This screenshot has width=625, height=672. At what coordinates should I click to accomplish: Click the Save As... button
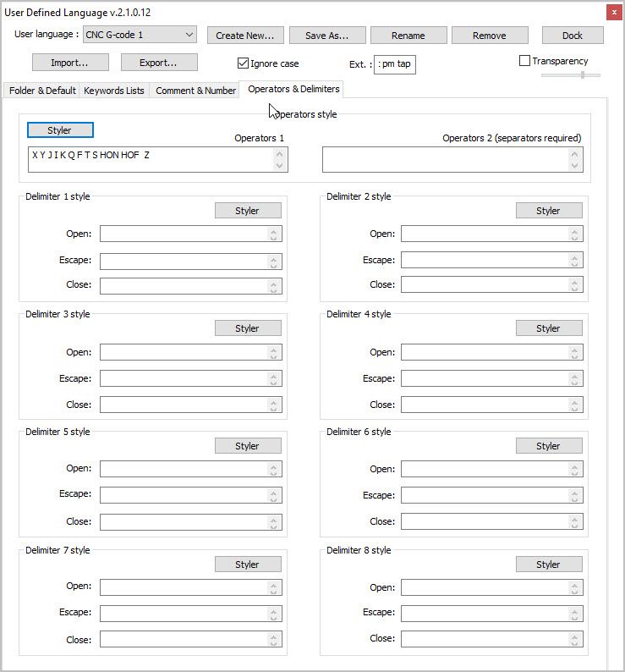(x=326, y=36)
